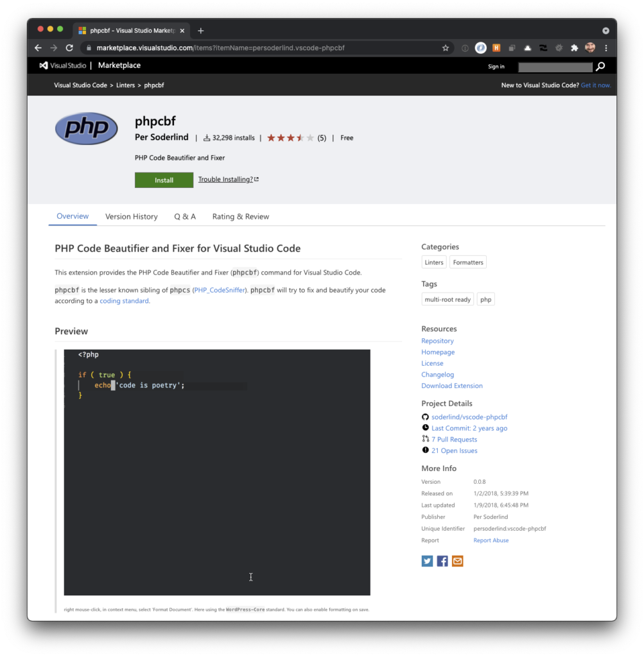Select the Formatters category tag

468,262
